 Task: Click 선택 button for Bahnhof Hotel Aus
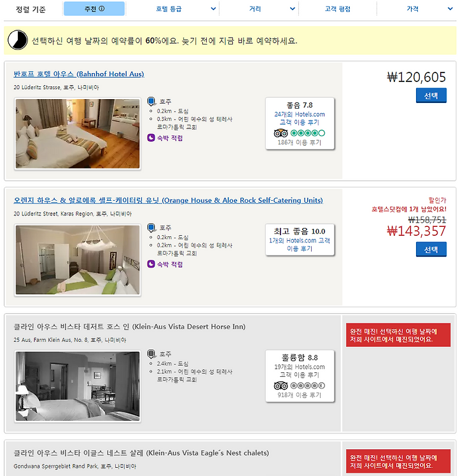[x=431, y=95]
